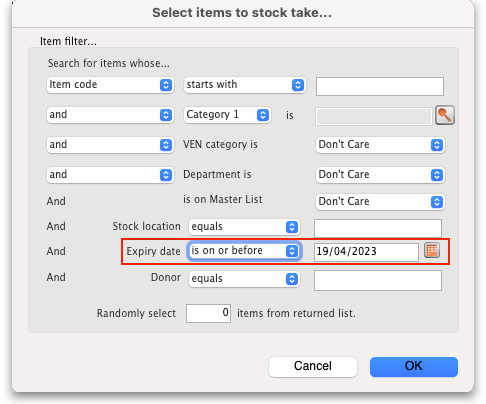Open the 'and' dropdown beside Department
486x404 pixels.
pyautogui.click(x=110, y=175)
